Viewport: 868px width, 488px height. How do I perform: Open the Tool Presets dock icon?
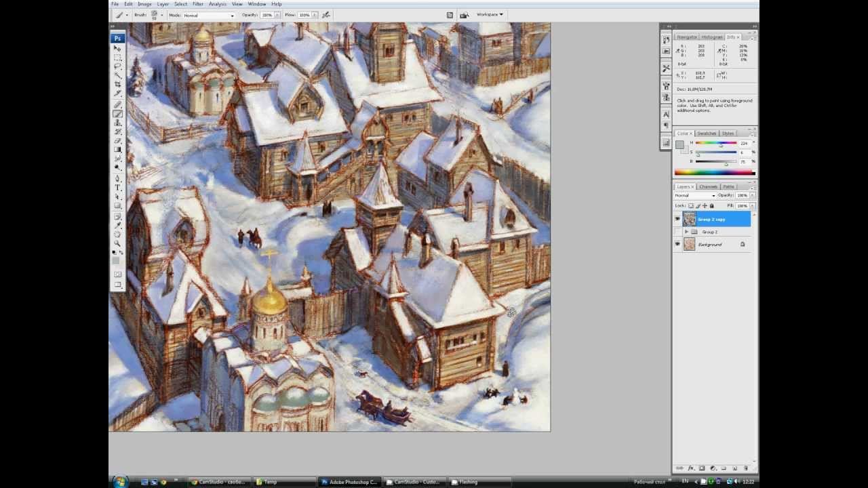667,68
